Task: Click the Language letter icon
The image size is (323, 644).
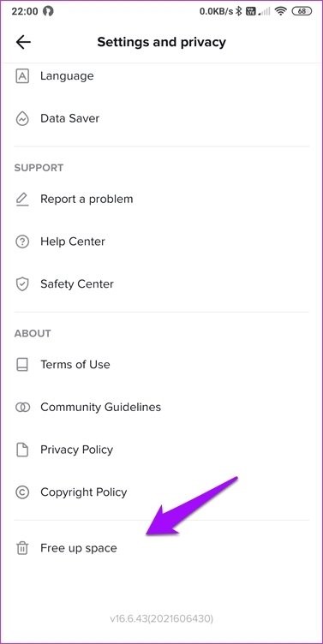Action: point(22,76)
